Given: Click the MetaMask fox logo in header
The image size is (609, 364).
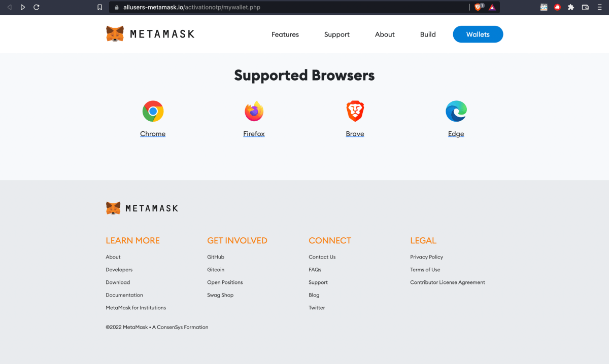Looking at the screenshot, I should pos(115,34).
